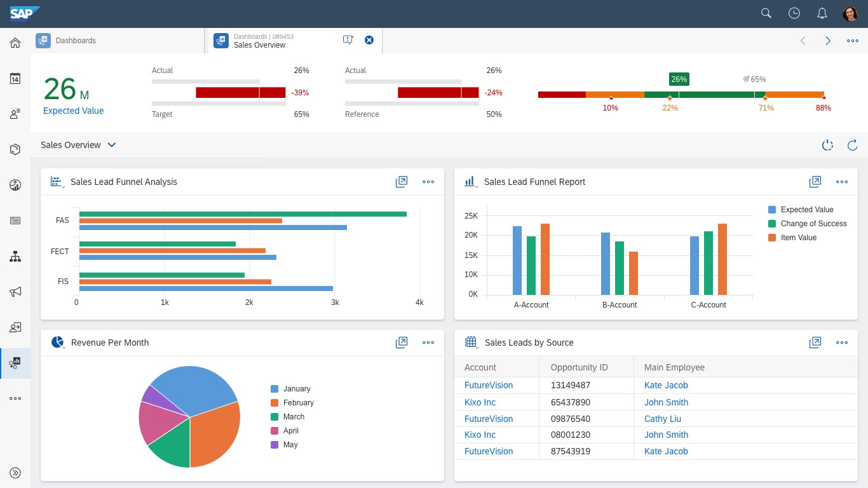Sort by Account column header
The image size is (868, 488).
point(496,367)
